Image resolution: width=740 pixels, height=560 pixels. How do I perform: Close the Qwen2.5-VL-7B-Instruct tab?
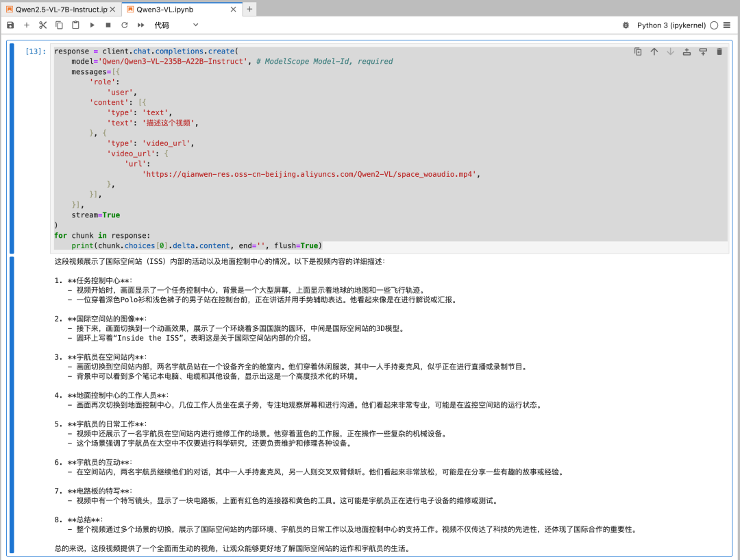[x=112, y=10]
